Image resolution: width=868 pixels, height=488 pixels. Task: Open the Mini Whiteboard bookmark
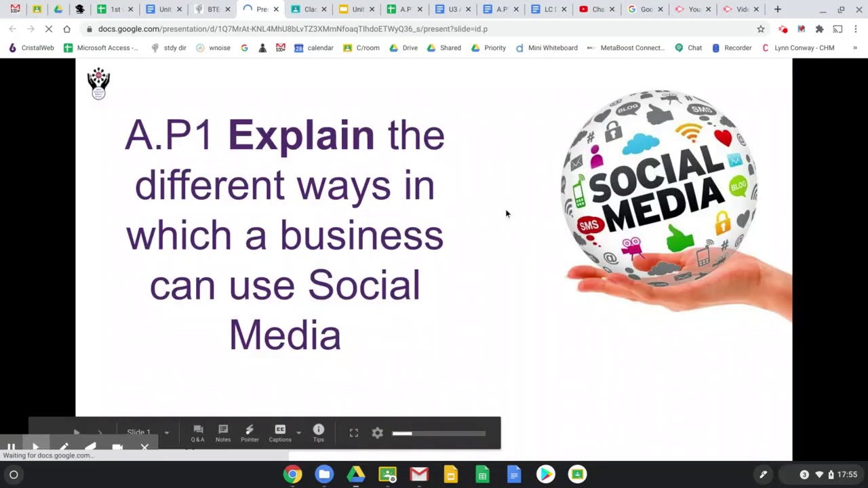pyautogui.click(x=546, y=48)
